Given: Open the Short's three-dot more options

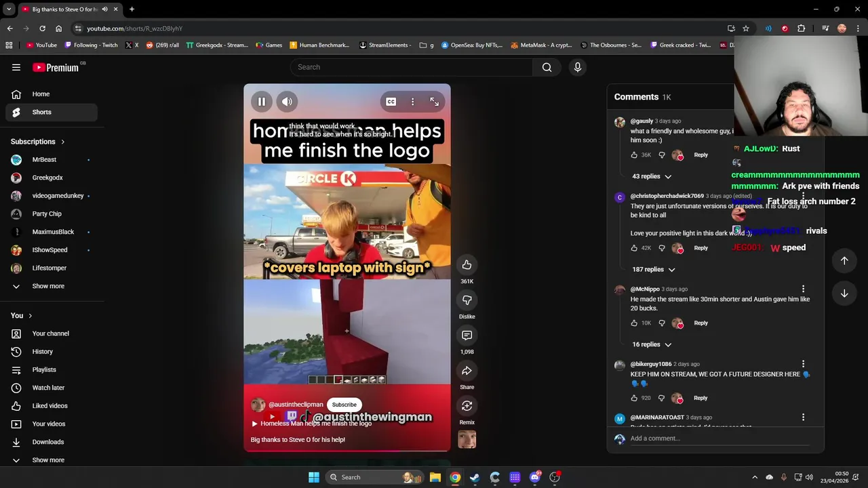Looking at the screenshot, I should (x=412, y=102).
